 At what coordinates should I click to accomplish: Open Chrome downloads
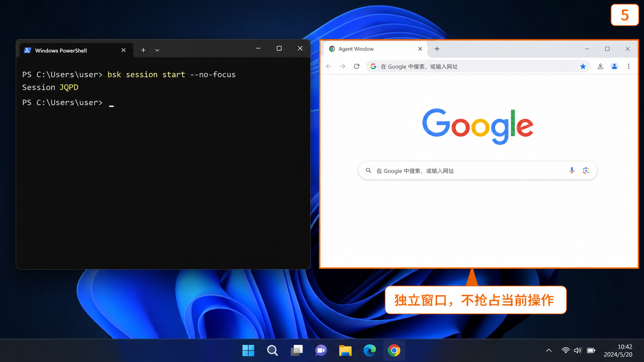click(600, 67)
